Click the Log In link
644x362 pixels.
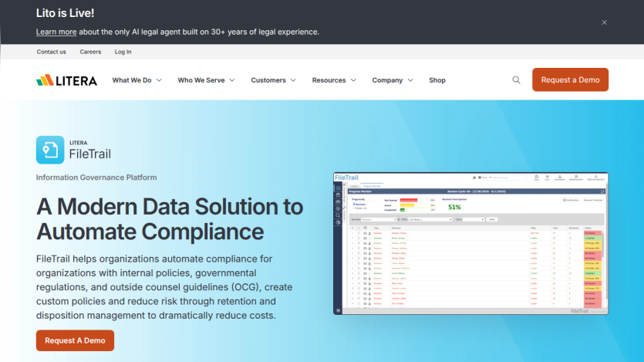coord(123,52)
